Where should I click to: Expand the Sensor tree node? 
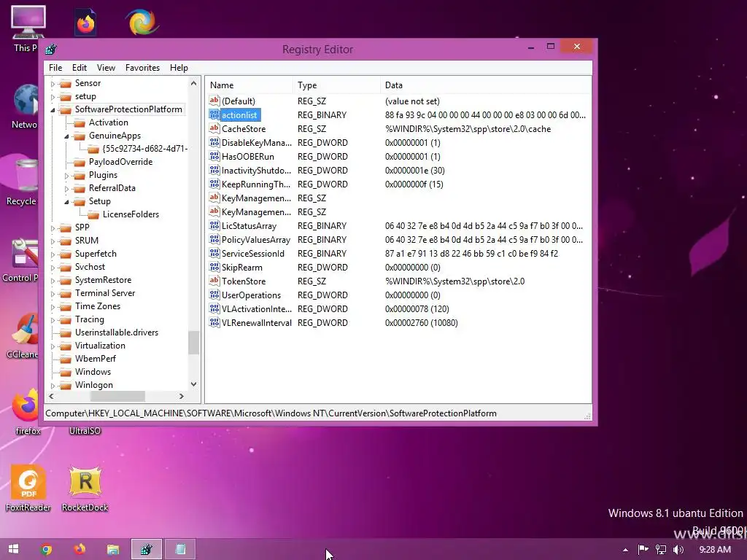point(53,84)
